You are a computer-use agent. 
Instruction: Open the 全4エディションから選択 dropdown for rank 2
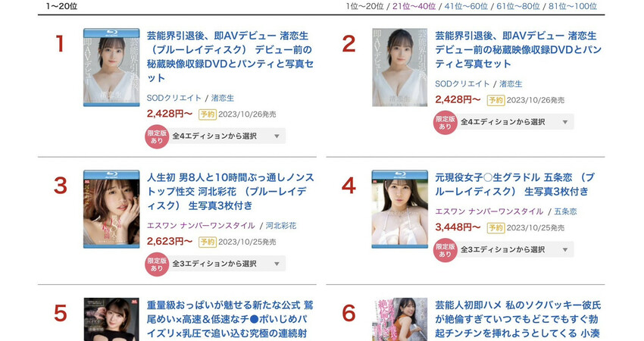[x=515, y=122]
